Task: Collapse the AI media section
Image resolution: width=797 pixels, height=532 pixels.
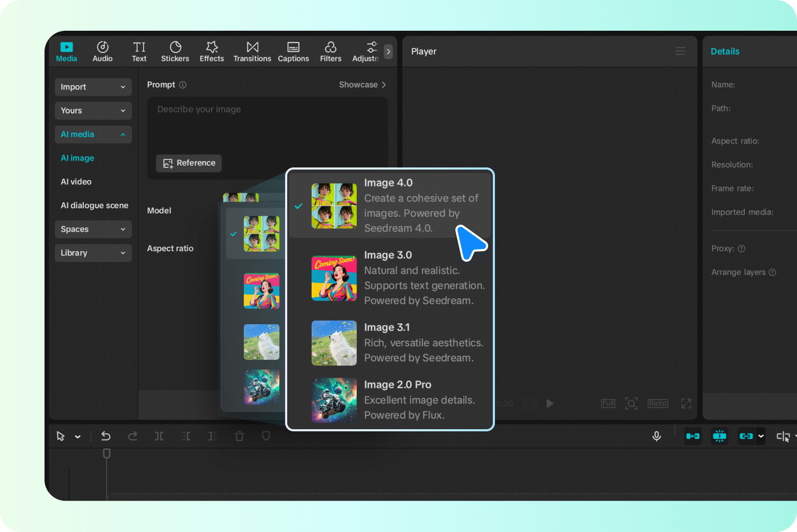Action: [x=93, y=134]
